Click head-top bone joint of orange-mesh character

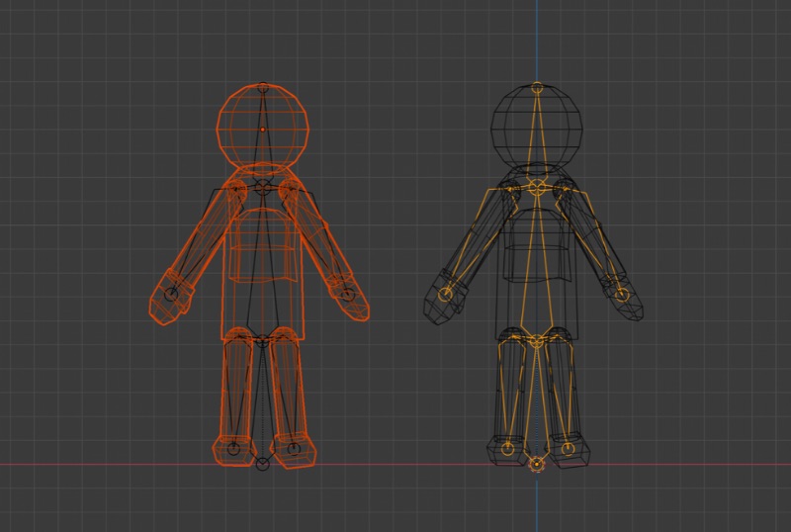pos(262,88)
